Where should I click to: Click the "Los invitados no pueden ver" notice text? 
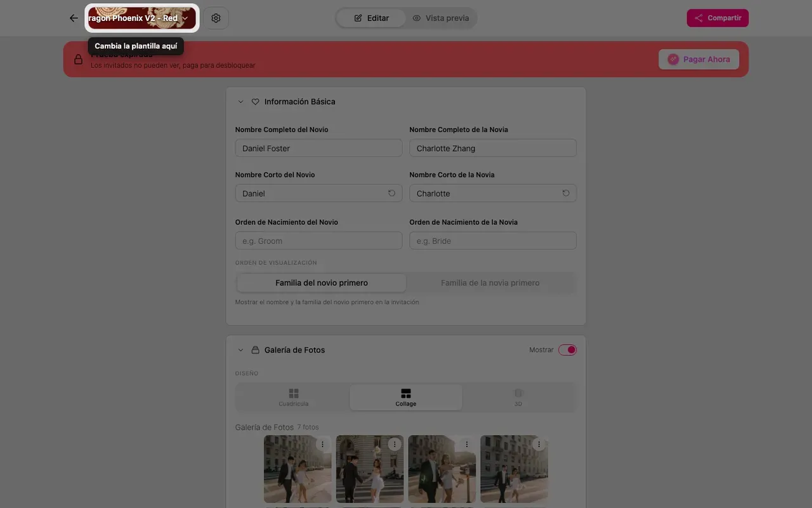[173, 65]
